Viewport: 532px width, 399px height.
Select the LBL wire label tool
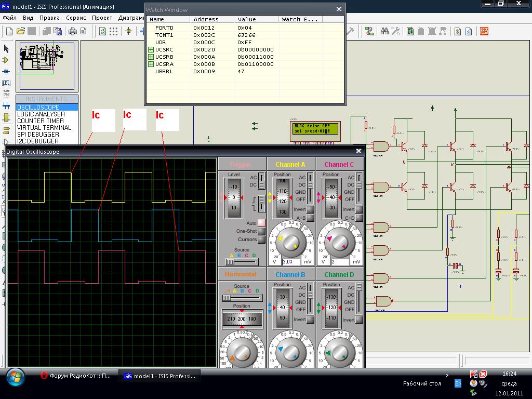coord(6,83)
